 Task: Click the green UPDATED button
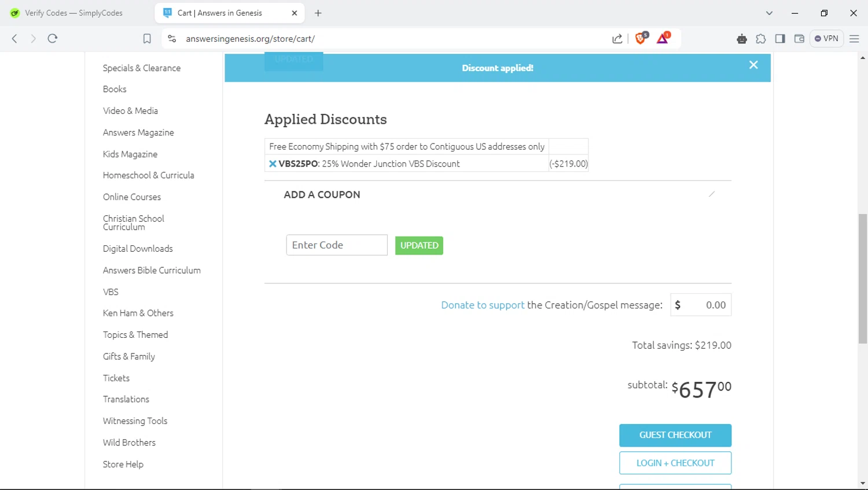[419, 245]
